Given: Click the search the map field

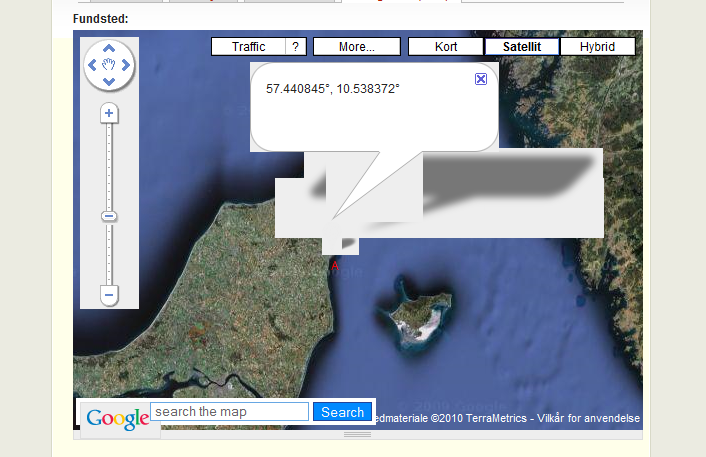Looking at the screenshot, I should tap(229, 412).
